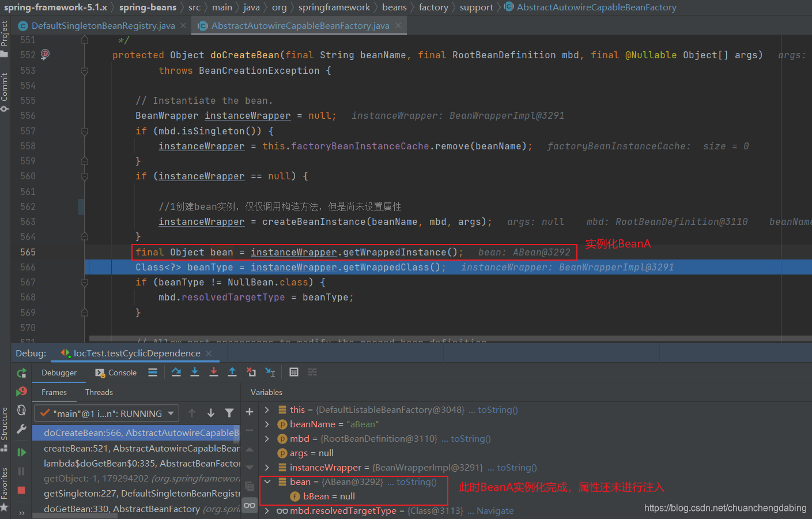The image size is (812, 519).
Task: Click the factory breadcrumb
Action: [433, 7]
